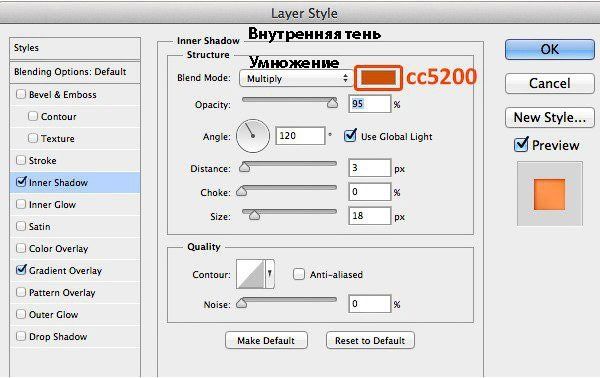Select the Styles list header
600x378 pixels.
(x=75, y=48)
